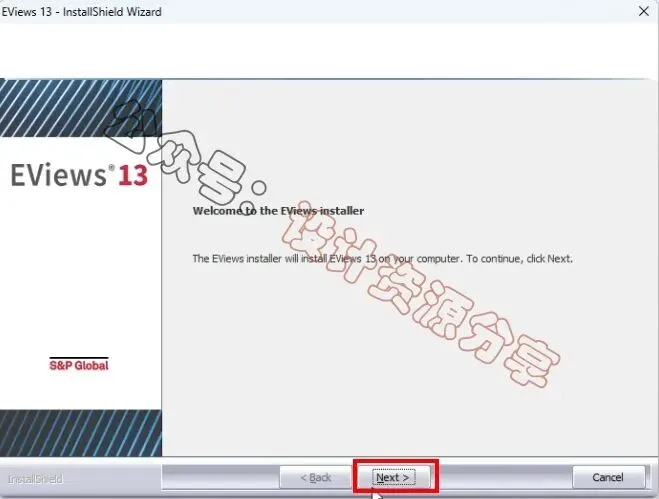Click the Next button to continue installation
Image resolution: width=659 pixels, height=499 pixels.
(393, 477)
